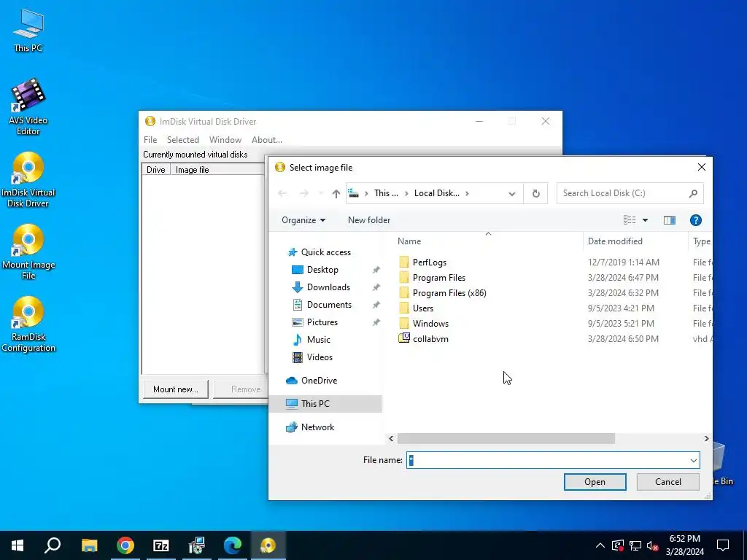
Task: Open the taskbar clock and date
Action: (x=684, y=545)
